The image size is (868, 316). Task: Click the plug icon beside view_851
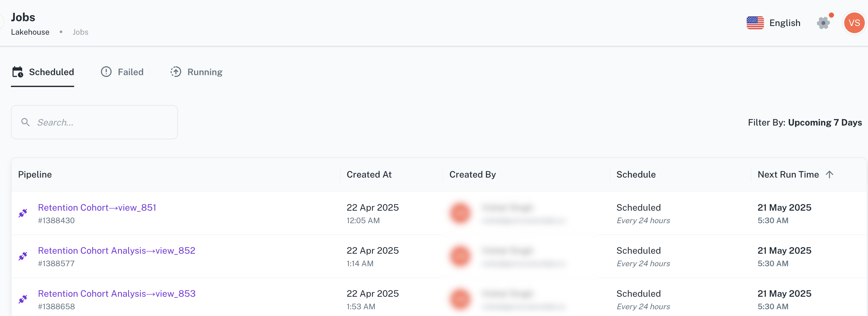click(22, 213)
